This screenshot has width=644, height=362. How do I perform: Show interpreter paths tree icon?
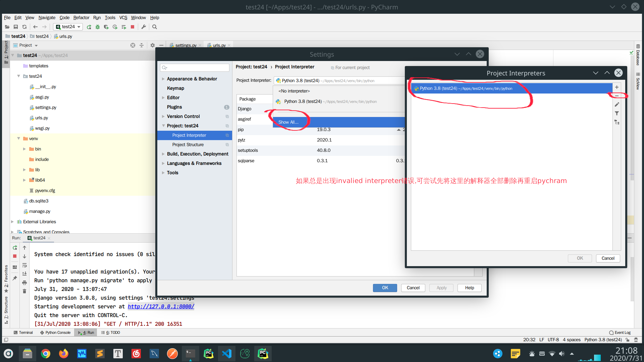click(616, 122)
